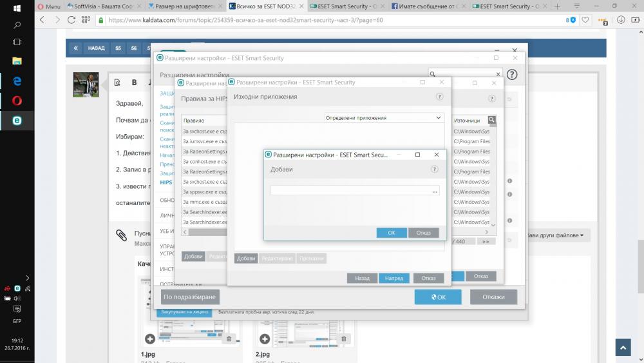Click НАЗАД pagination button
The height and width of the screenshot is (363, 644).
[x=96, y=48]
